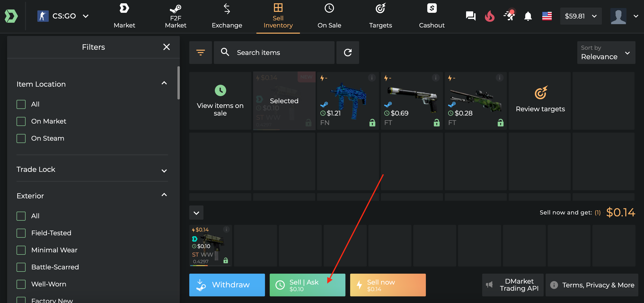Click the lock icon on $0.69 item
The width and height of the screenshot is (644, 303).
(x=437, y=123)
